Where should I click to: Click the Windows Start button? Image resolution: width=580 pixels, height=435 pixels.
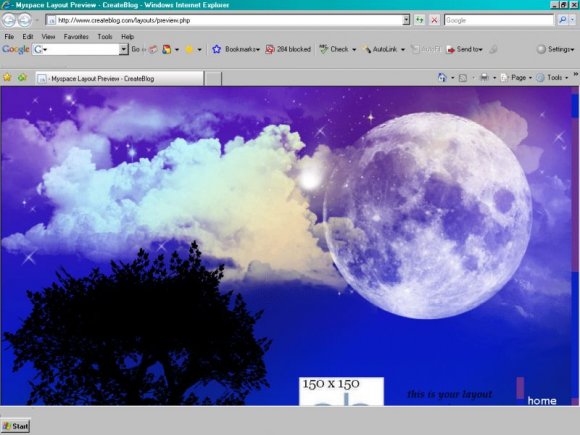point(16,426)
